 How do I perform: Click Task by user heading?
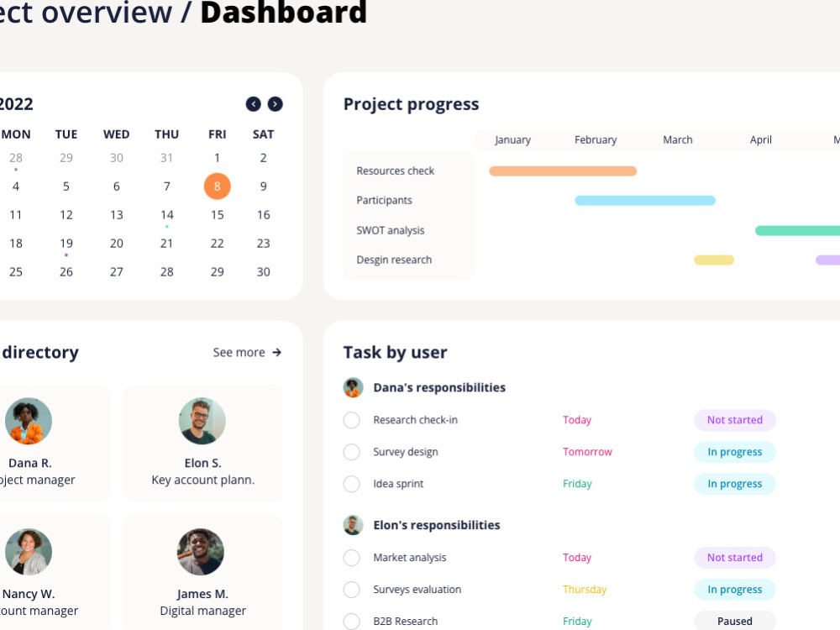tap(395, 353)
